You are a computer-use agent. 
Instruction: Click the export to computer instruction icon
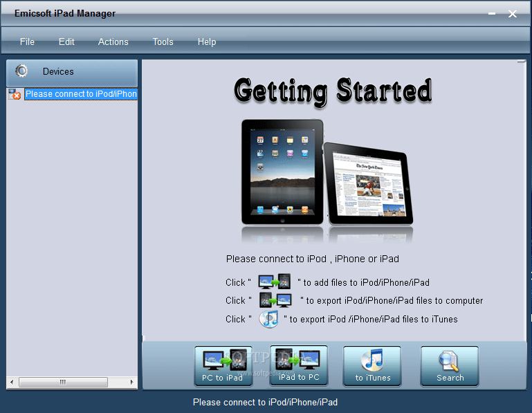click(275, 300)
